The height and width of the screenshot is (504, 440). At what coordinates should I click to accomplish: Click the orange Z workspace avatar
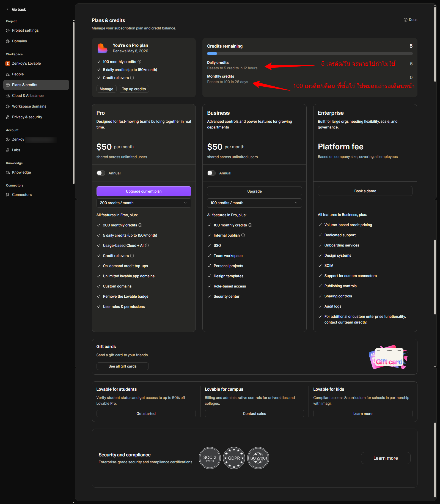pyautogui.click(x=8, y=64)
